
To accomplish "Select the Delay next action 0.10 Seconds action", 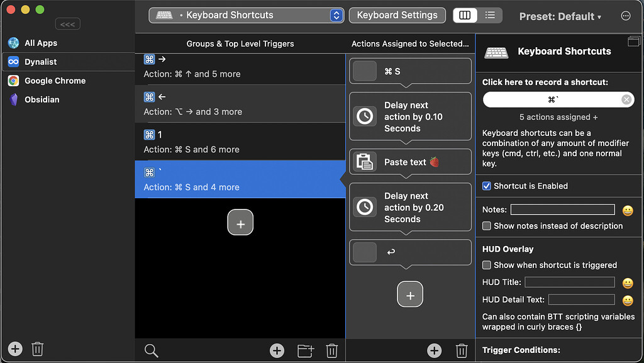I will (x=410, y=116).
